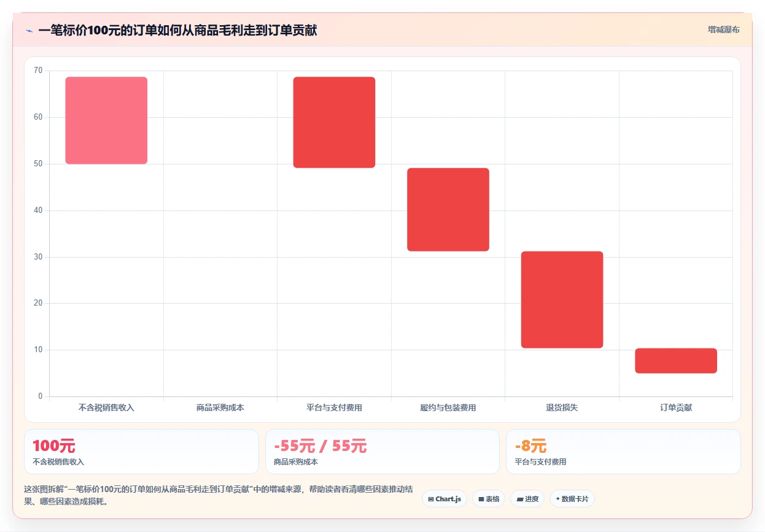The image size is (765, 532).
Task: Click the red 退货损失 bar
Action: (x=562, y=299)
